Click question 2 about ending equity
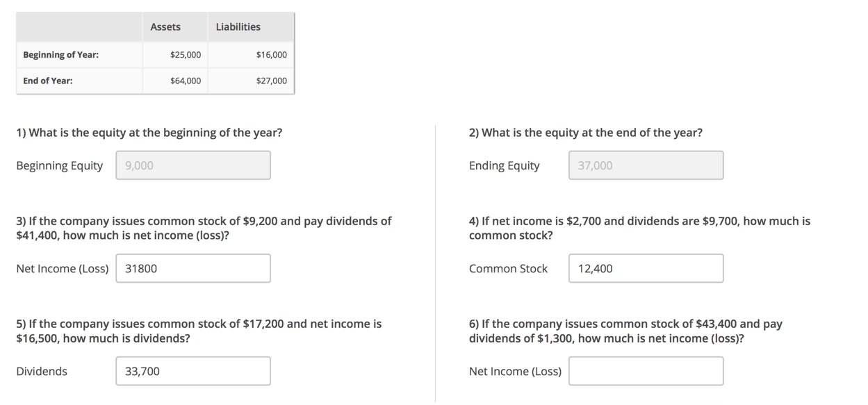This screenshot has height=405, width=868. (x=586, y=133)
